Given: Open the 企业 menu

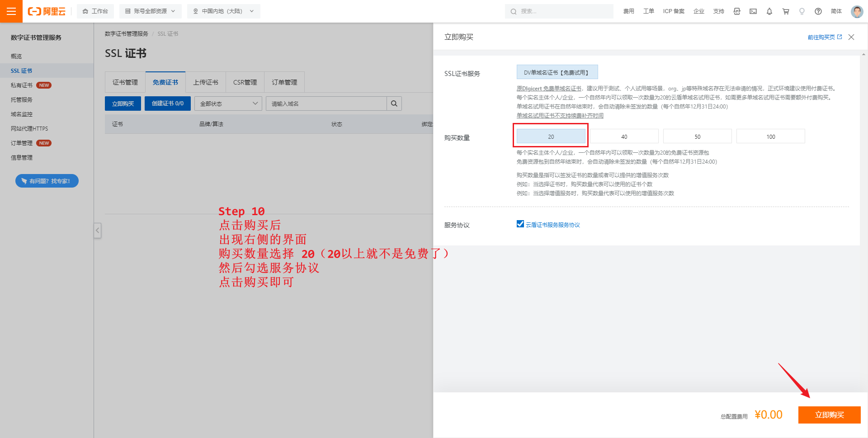Looking at the screenshot, I should click(x=699, y=11).
